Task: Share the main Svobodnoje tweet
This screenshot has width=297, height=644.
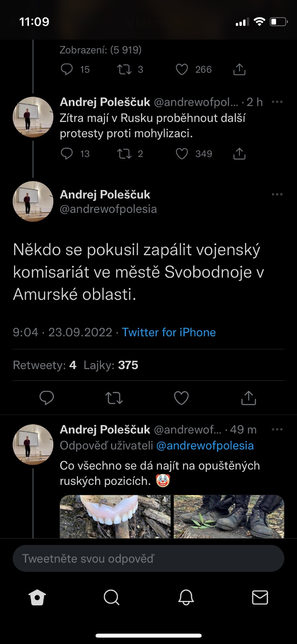Action: click(248, 398)
